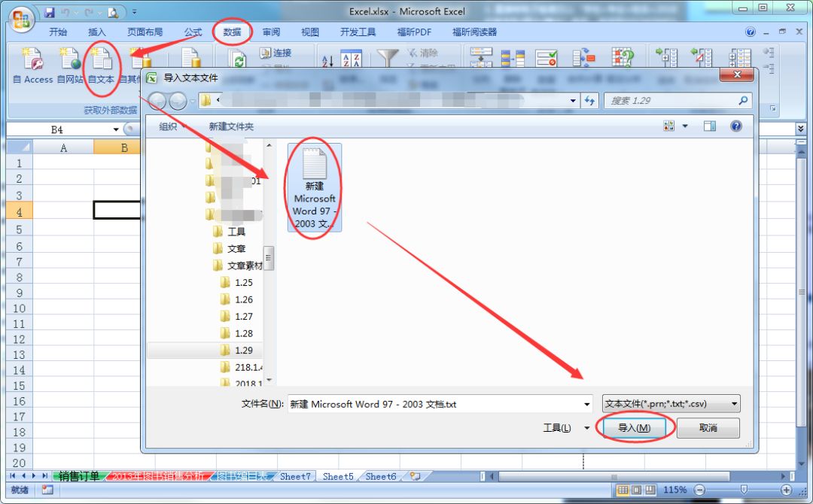Save the workbook from quick access toolbar
The width and height of the screenshot is (813, 504).
(x=50, y=12)
